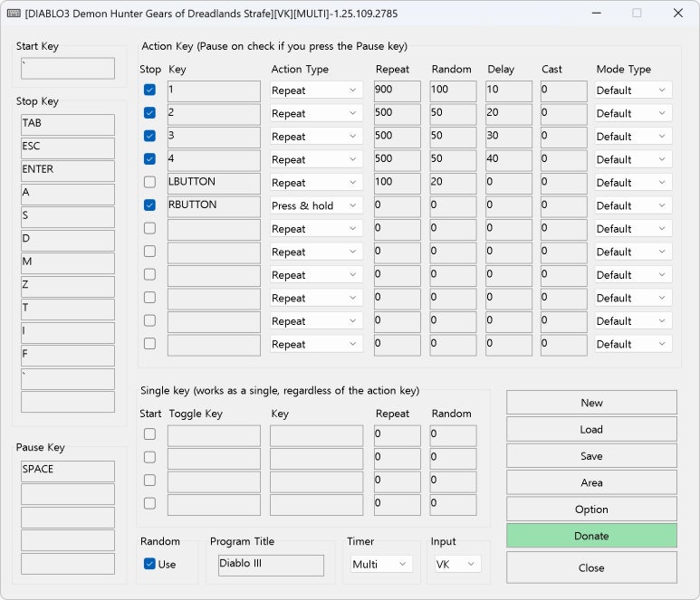
Task: Select the ENTER Stop Key field
Action: pos(68,171)
